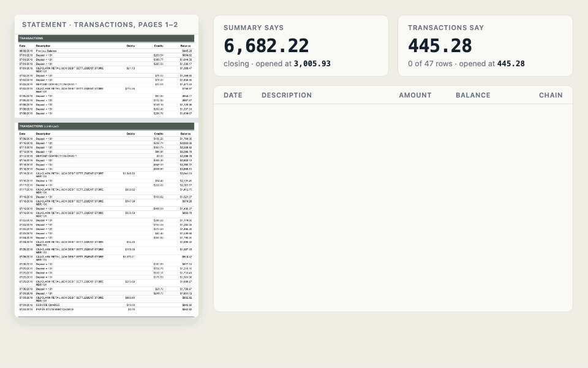Click 'STATEMENT · TRANSACTIONS, PAGES 1–2' heading
Screen dimensions: 588x368
point(100,25)
